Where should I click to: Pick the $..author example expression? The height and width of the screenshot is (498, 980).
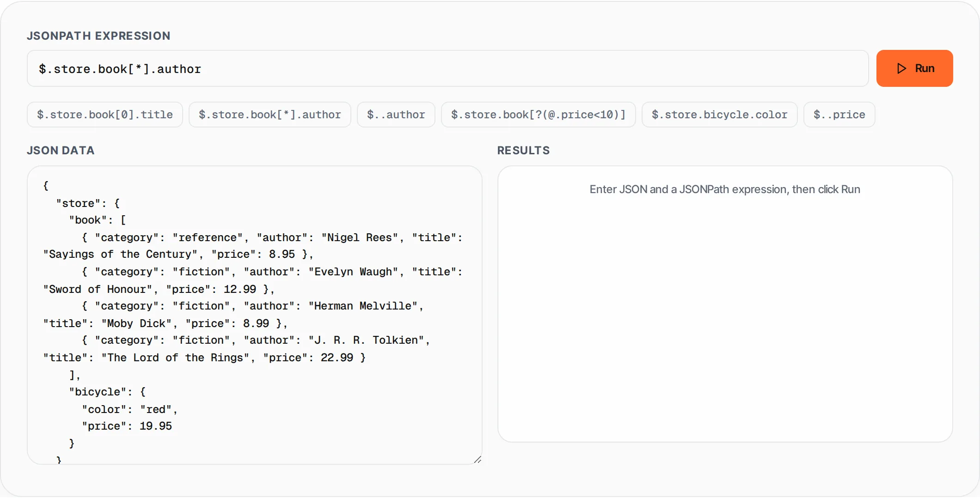tap(396, 115)
